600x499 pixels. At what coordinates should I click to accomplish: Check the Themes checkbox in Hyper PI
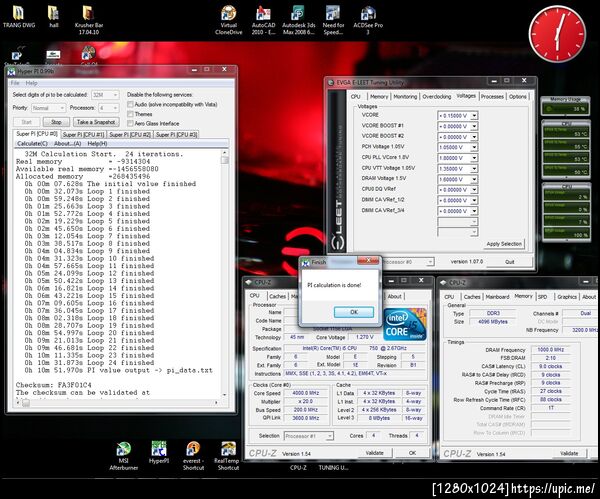pyautogui.click(x=130, y=113)
